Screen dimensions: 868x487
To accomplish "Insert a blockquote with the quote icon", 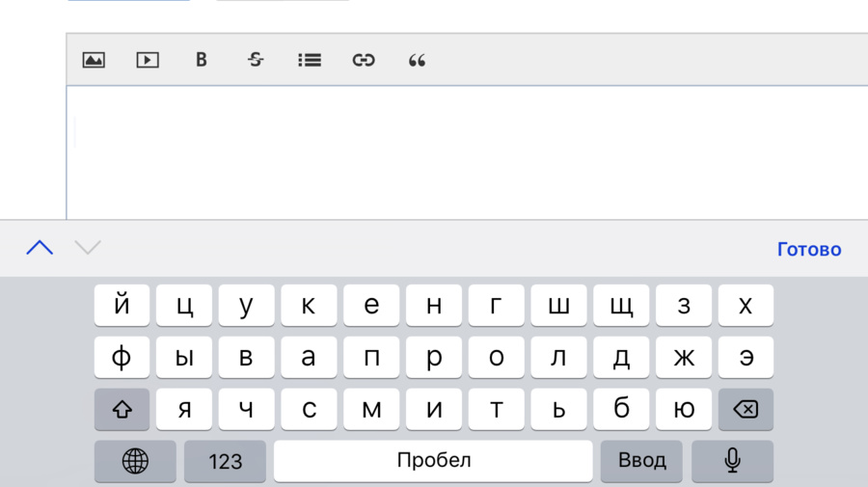I will coord(417,61).
